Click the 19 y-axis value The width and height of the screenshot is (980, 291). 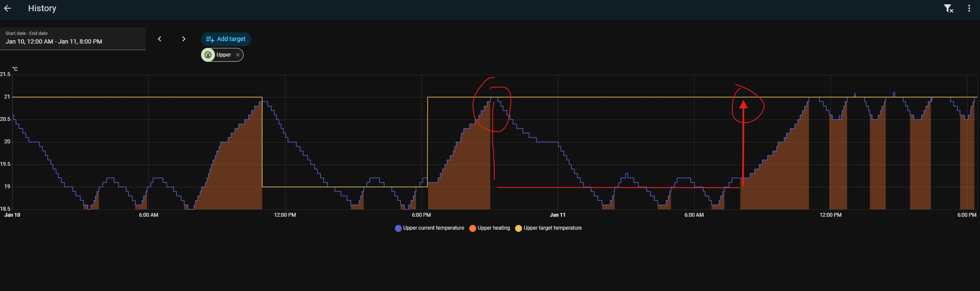[x=7, y=187]
